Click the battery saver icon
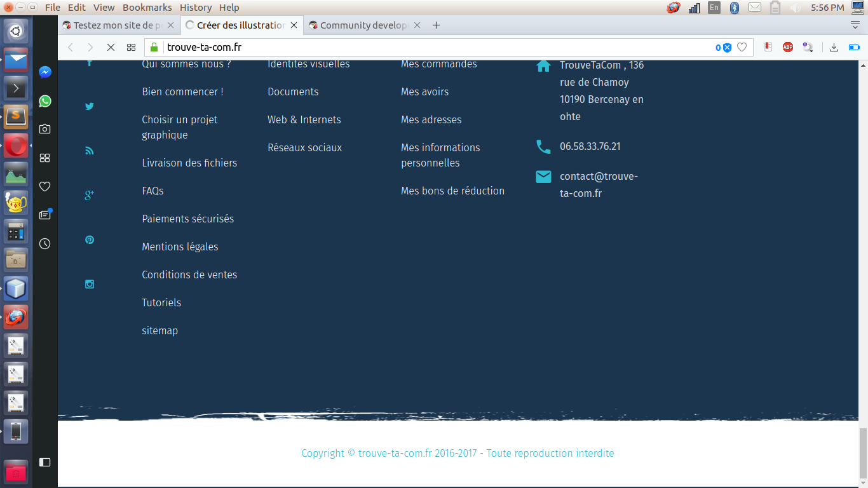868x488 pixels. 853,47
